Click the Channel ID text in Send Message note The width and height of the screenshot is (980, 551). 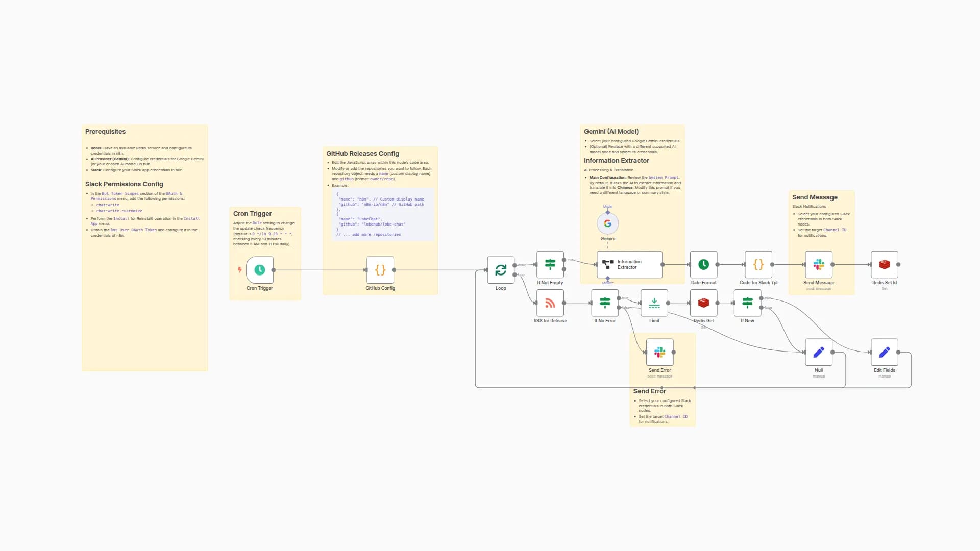(x=835, y=230)
